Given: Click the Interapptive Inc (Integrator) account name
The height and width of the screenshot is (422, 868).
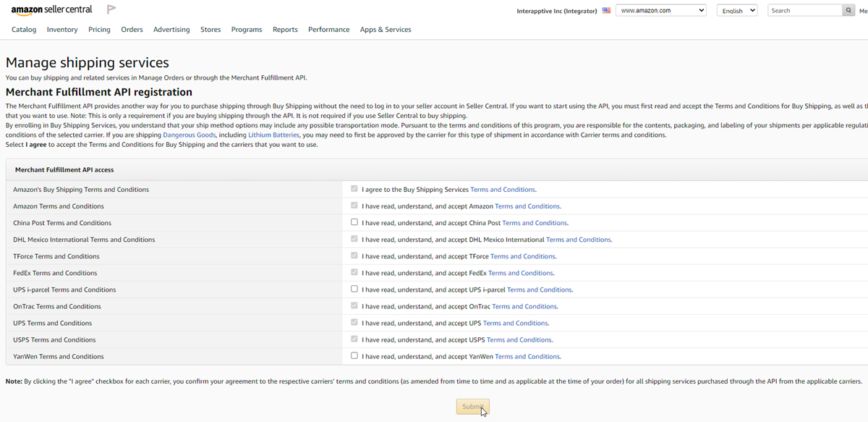Looking at the screenshot, I should [x=557, y=11].
